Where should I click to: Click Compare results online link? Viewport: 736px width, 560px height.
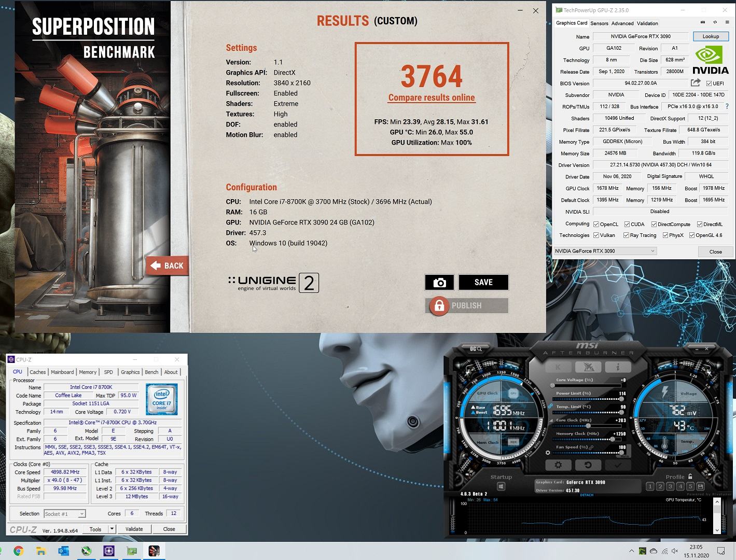tap(432, 97)
